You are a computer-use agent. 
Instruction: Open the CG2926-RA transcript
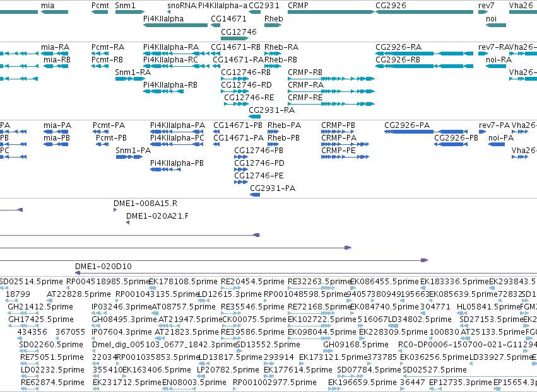424,54
